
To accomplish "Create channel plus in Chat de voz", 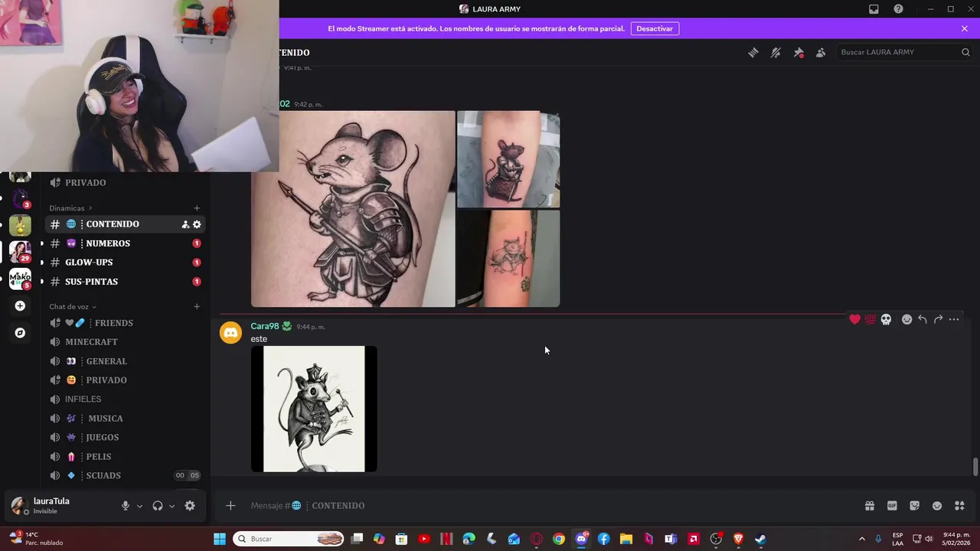I will [x=197, y=307].
